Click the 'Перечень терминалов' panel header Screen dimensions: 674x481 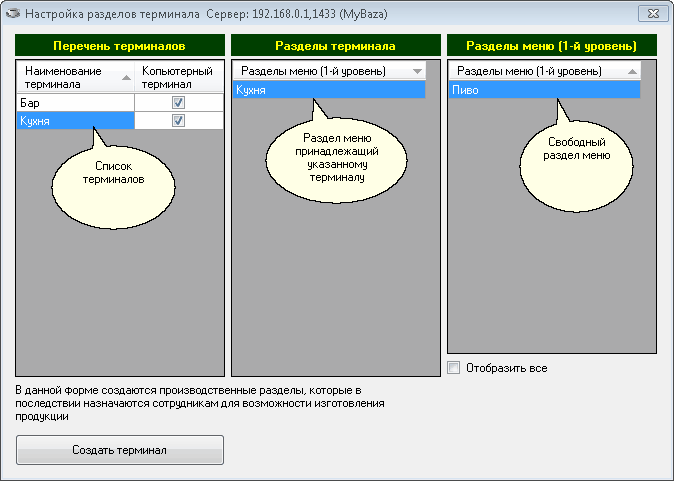pos(119,46)
